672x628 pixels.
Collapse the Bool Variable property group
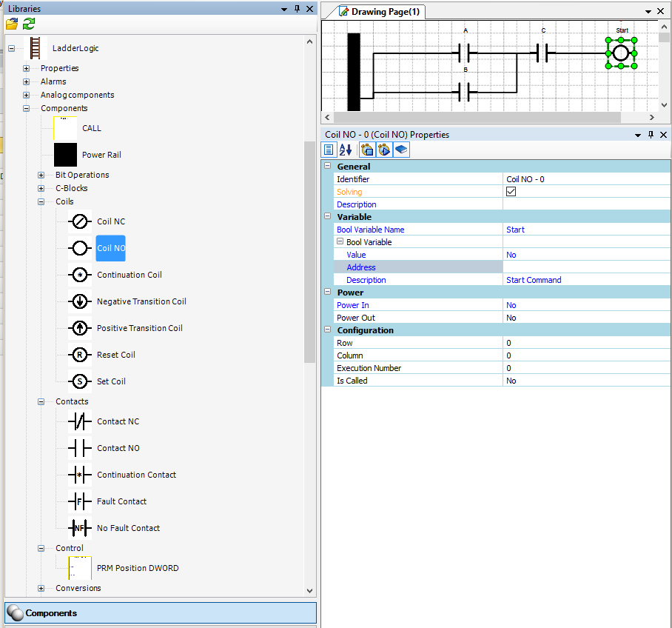[340, 242]
